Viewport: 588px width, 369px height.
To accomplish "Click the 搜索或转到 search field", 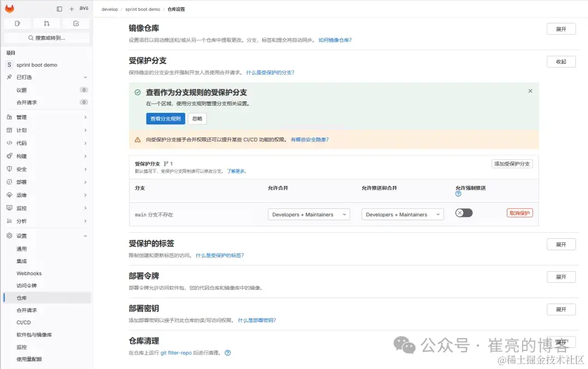I will coord(46,37).
